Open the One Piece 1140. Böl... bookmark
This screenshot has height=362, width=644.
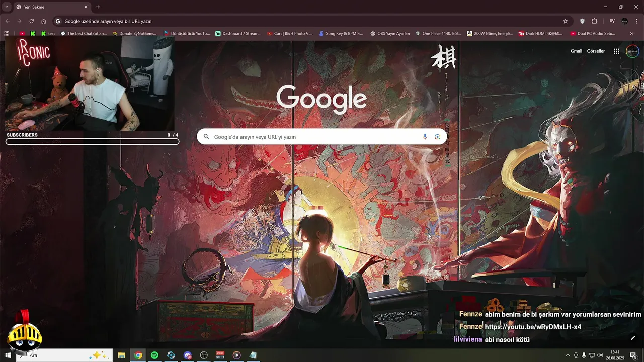tap(438, 33)
